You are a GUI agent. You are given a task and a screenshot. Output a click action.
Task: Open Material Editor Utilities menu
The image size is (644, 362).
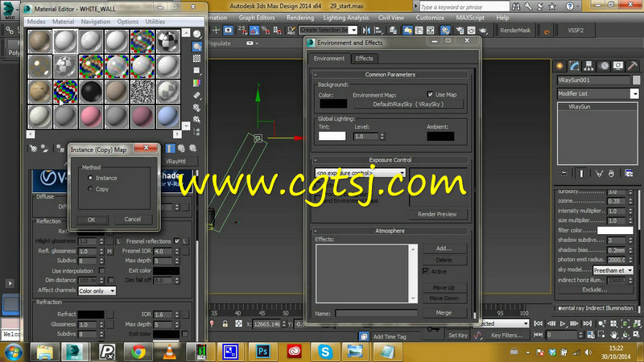tap(155, 22)
